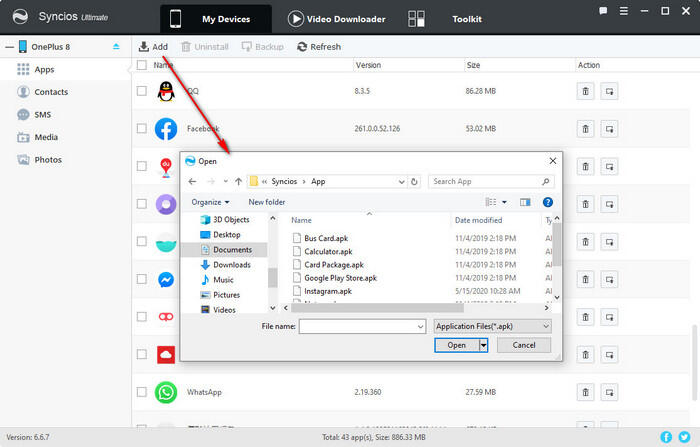Go up one folder in Open dialog

pos(238,181)
